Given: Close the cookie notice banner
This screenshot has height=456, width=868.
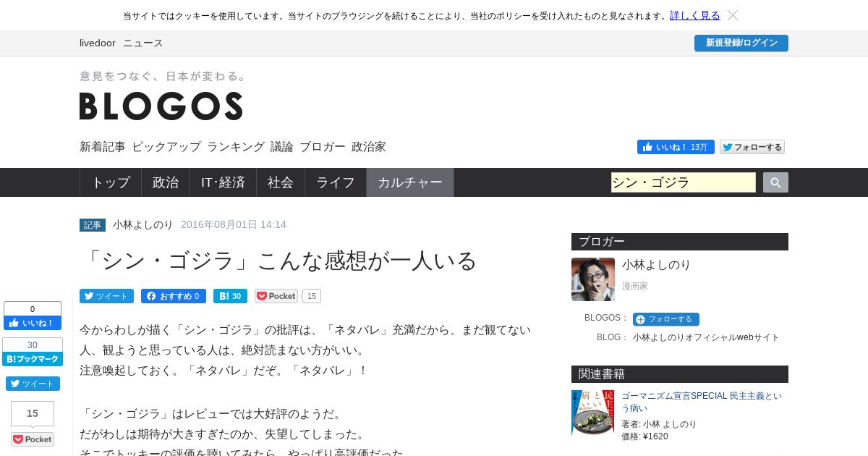Looking at the screenshot, I should tap(733, 15).
